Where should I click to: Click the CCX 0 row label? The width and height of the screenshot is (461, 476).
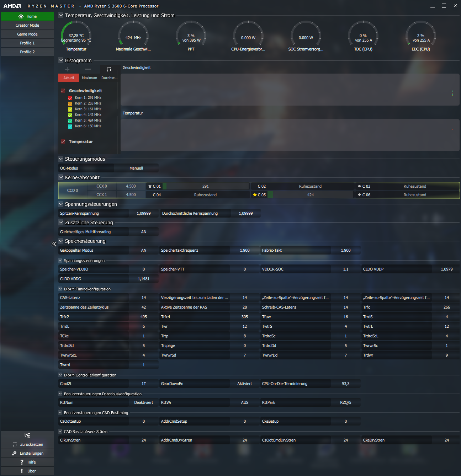point(102,186)
